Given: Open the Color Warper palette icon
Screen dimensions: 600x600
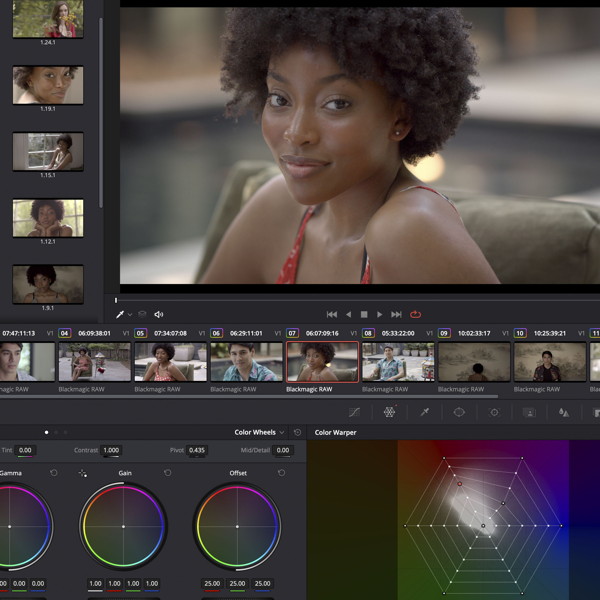Looking at the screenshot, I should (389, 412).
